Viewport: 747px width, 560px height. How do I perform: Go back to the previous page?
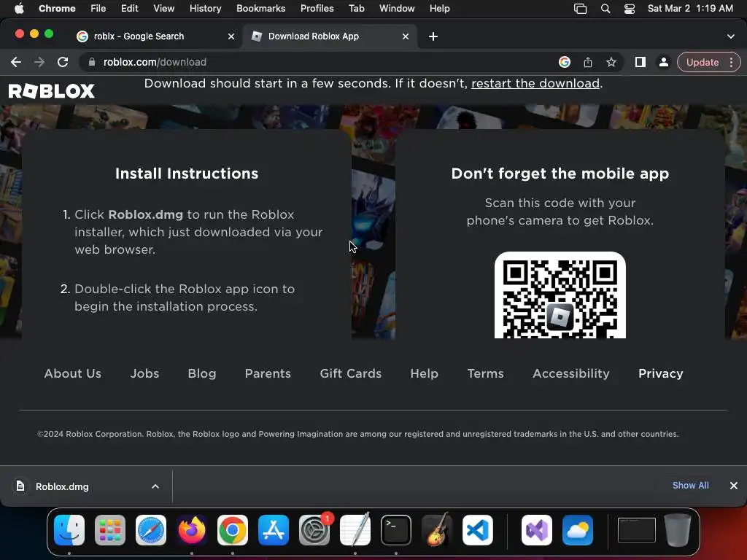pos(16,62)
